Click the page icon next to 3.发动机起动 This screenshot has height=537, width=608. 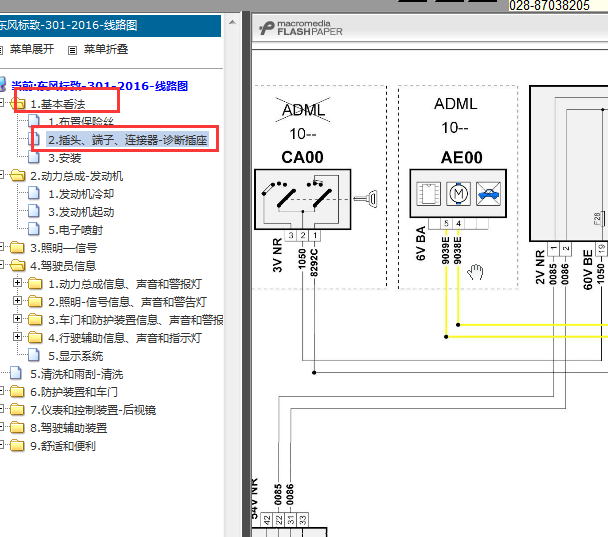click(34, 211)
